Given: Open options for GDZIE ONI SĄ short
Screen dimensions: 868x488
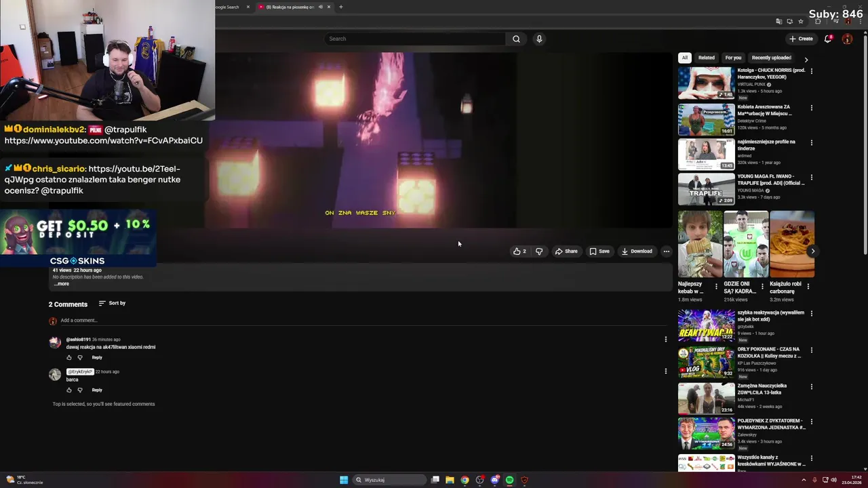Looking at the screenshot, I should [x=762, y=287].
